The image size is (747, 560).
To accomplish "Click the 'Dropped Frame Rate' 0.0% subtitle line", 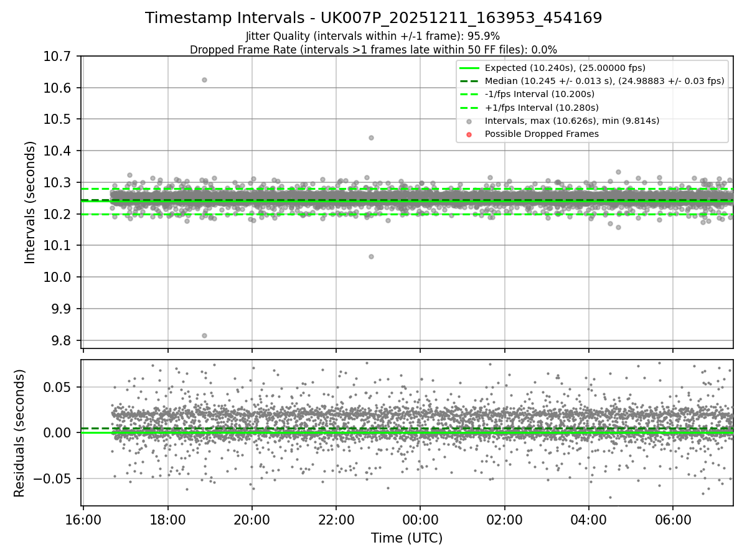I will point(373,50).
